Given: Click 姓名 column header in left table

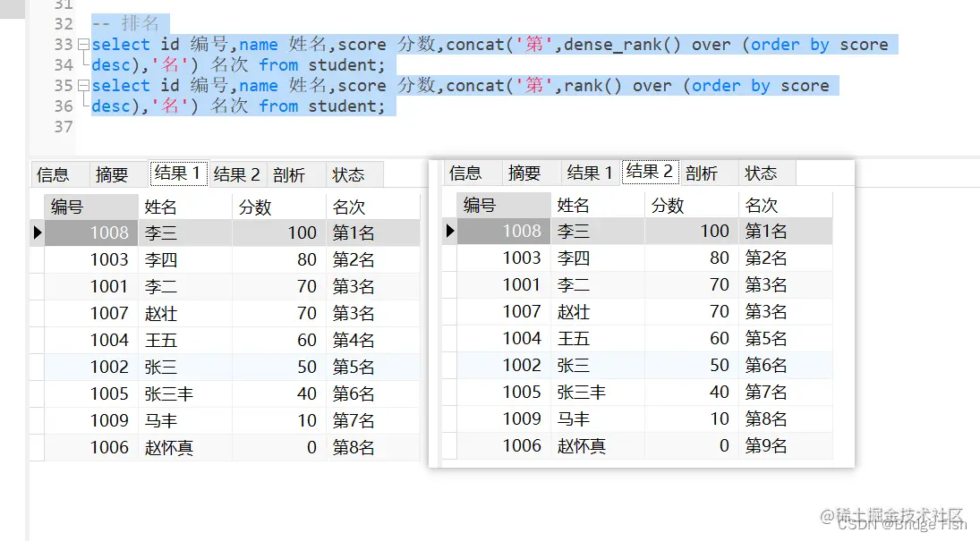Looking at the screenshot, I should pyautogui.click(x=185, y=207).
